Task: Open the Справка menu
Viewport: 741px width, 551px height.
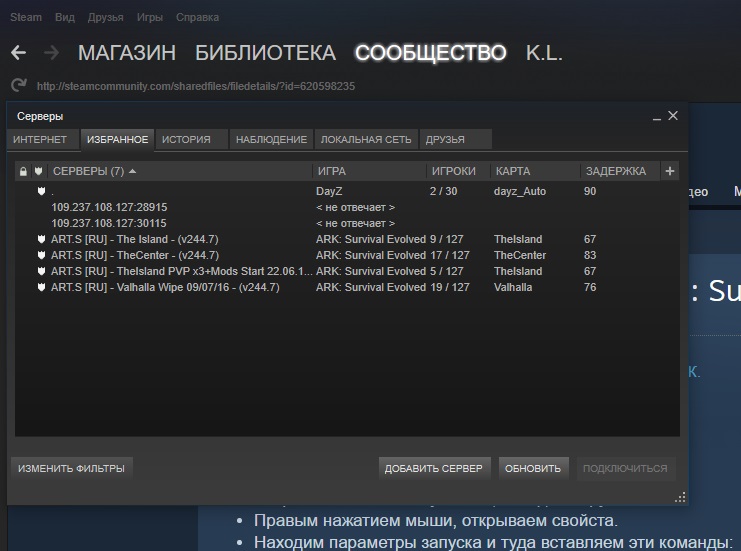Action: click(x=197, y=17)
